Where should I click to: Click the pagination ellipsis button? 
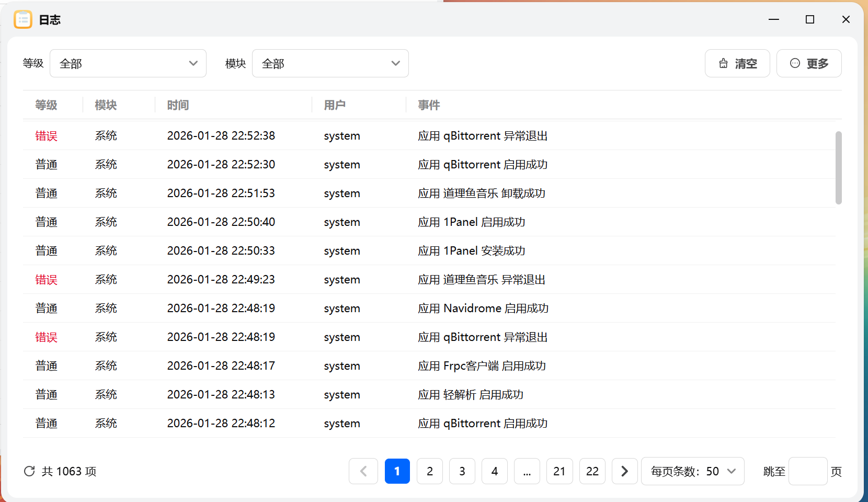pyautogui.click(x=527, y=471)
